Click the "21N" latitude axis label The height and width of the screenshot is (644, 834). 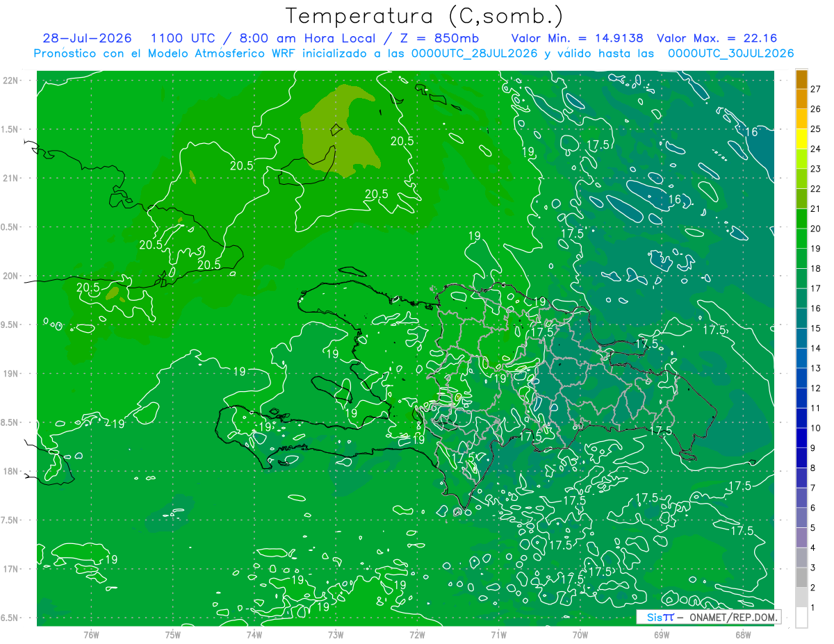pyautogui.click(x=12, y=178)
